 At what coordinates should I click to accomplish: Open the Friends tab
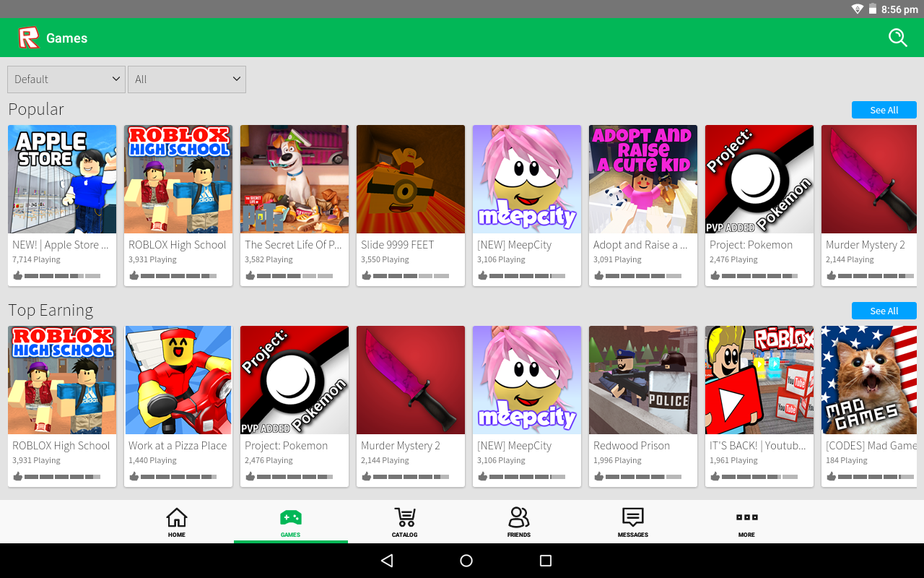click(518, 522)
